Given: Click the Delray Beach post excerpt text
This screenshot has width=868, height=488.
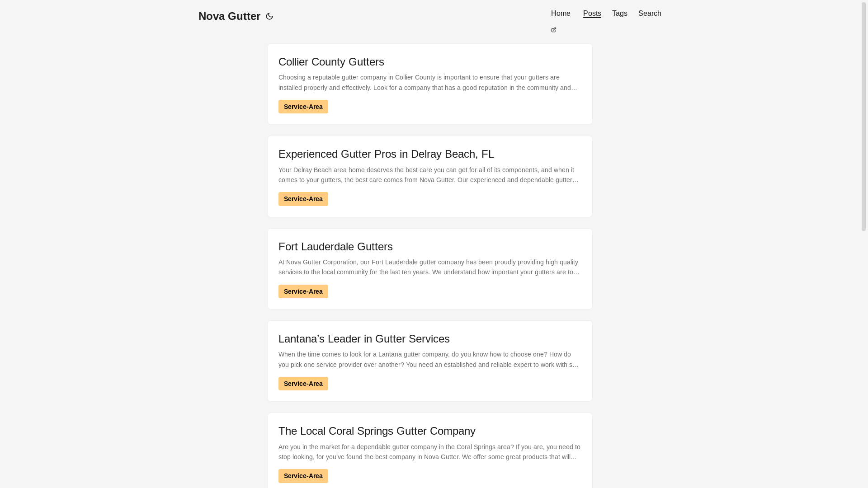Looking at the screenshot, I should pyautogui.click(x=429, y=175).
